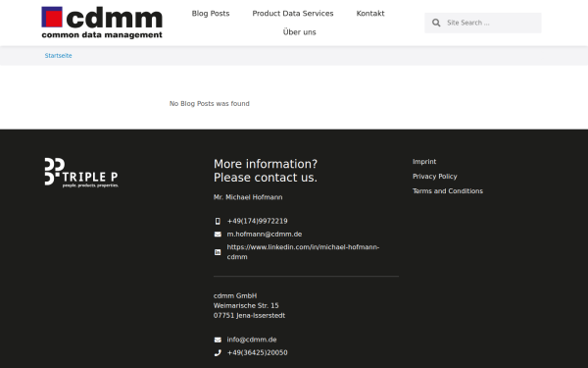
Task: Click the text "07751 Jena-Isserstedt"
Action: [249, 315]
